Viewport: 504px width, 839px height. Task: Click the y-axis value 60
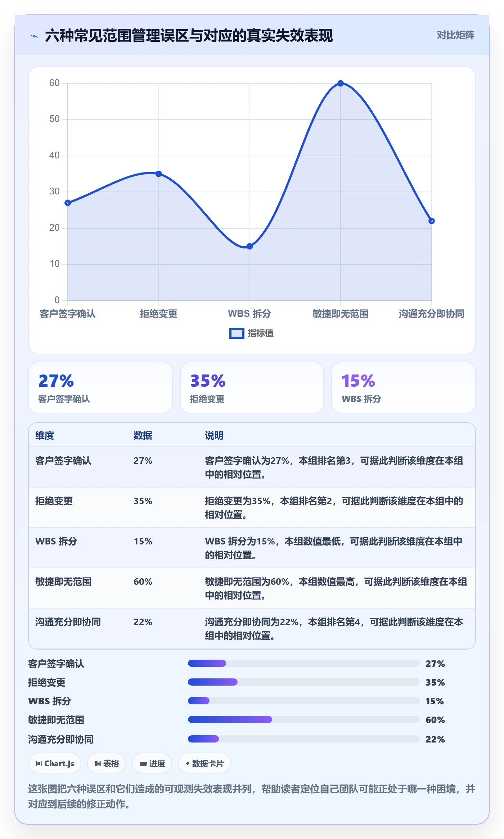pyautogui.click(x=54, y=83)
